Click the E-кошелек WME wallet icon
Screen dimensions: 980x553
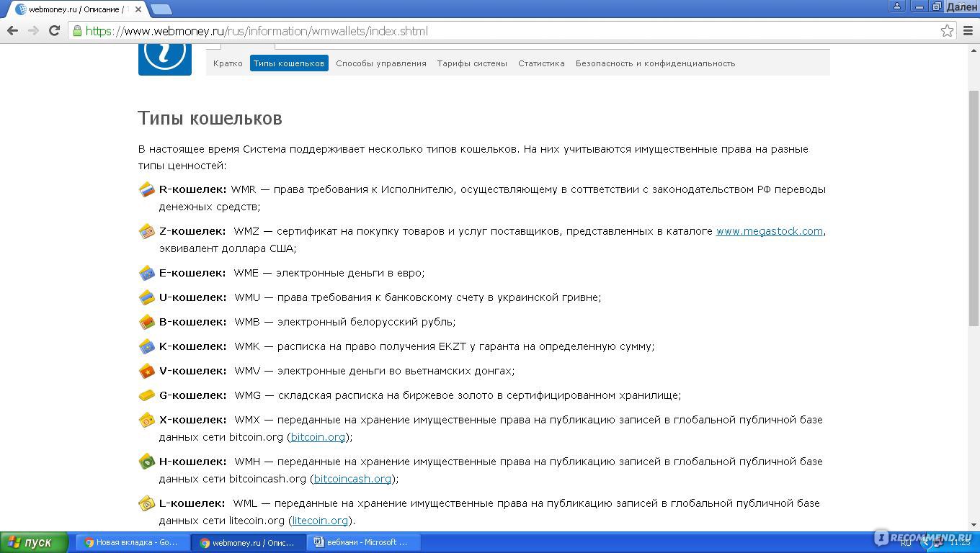147,274
